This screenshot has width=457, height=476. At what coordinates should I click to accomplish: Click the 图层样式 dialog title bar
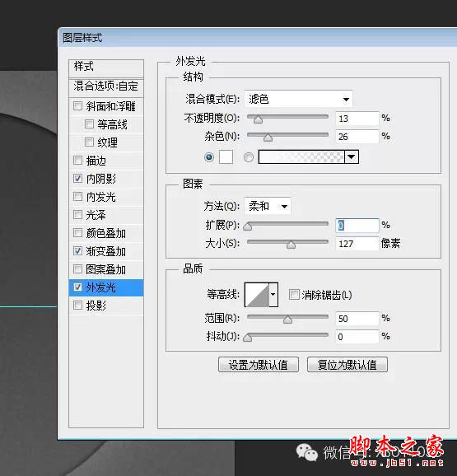258,38
